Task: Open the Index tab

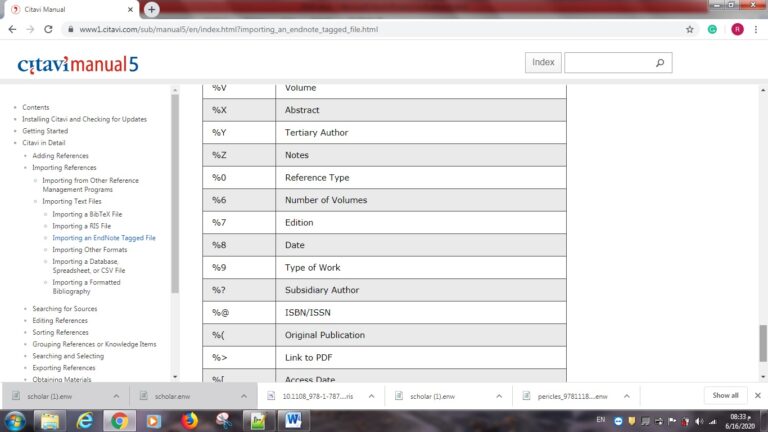Action: (x=543, y=63)
